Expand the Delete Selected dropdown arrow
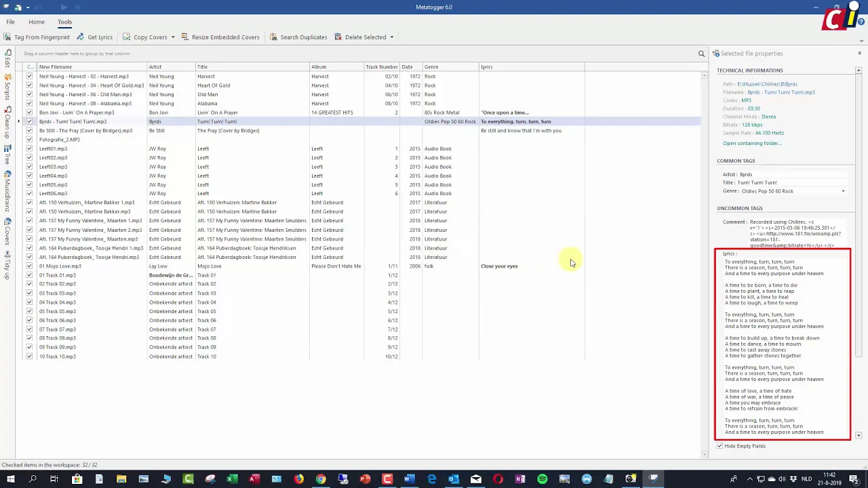 click(392, 37)
